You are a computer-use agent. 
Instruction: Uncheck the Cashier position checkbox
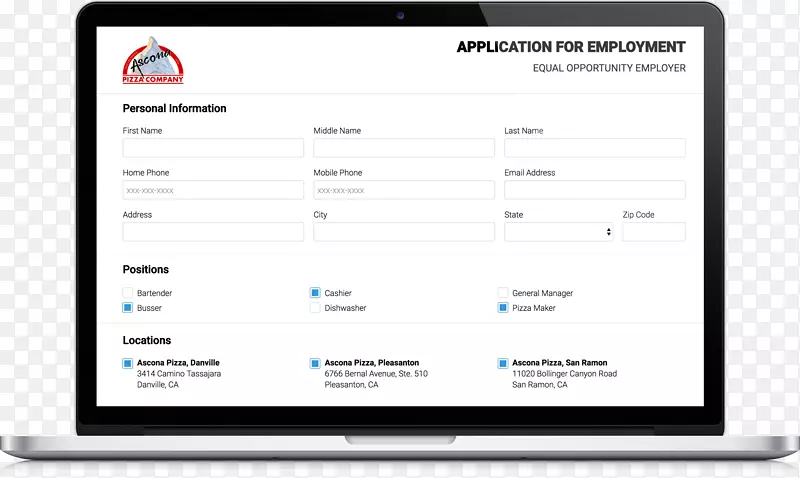pos(315,293)
